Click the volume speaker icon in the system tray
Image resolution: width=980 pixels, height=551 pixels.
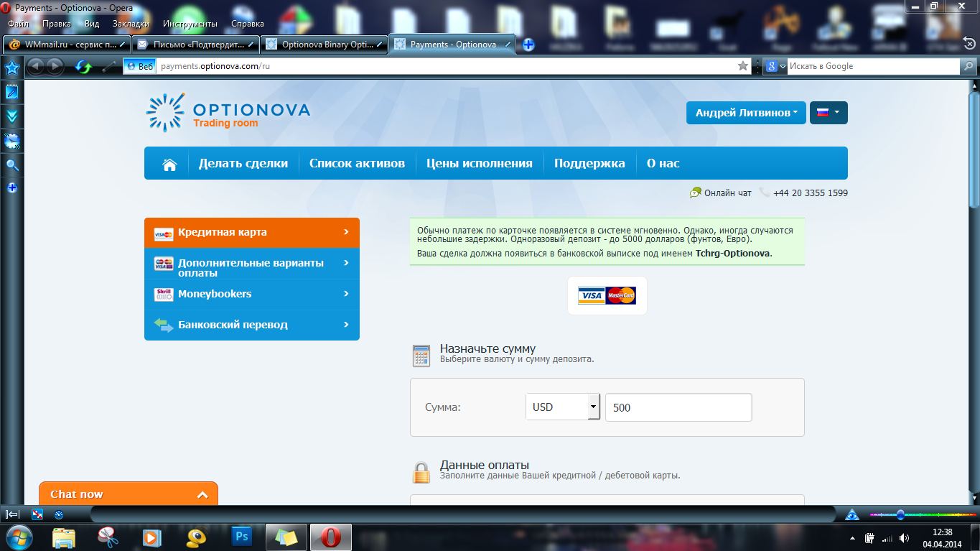[903, 537]
